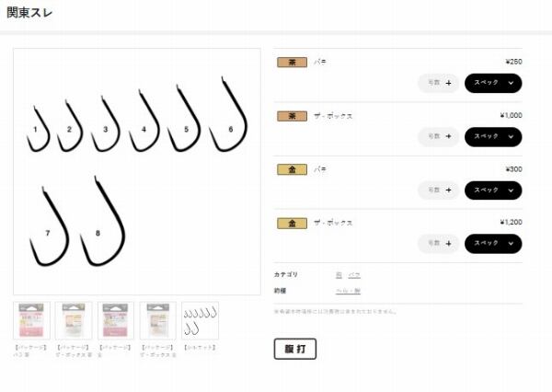552x392 pixels.
Task: Select the hook silhouette thumbnail
Action: click(200, 320)
